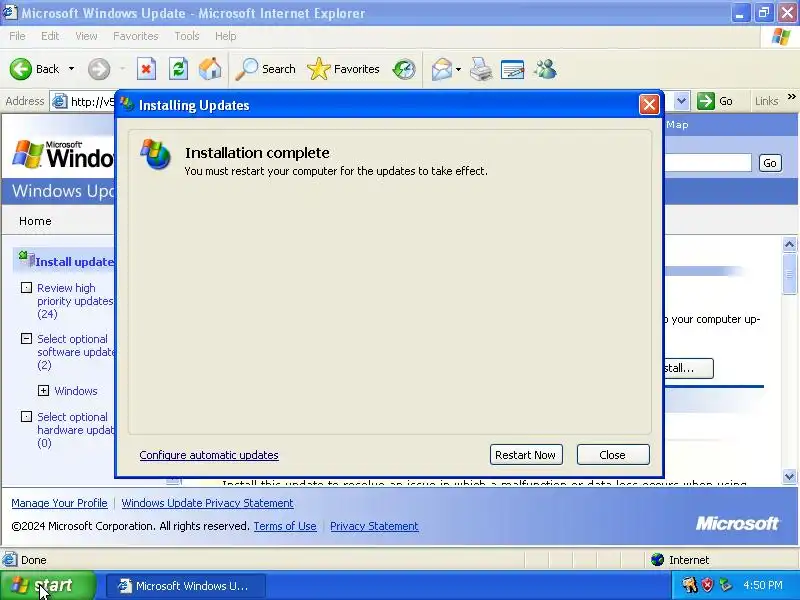Image resolution: width=800 pixels, height=600 pixels.
Task: Open the File menu
Action: [17, 36]
